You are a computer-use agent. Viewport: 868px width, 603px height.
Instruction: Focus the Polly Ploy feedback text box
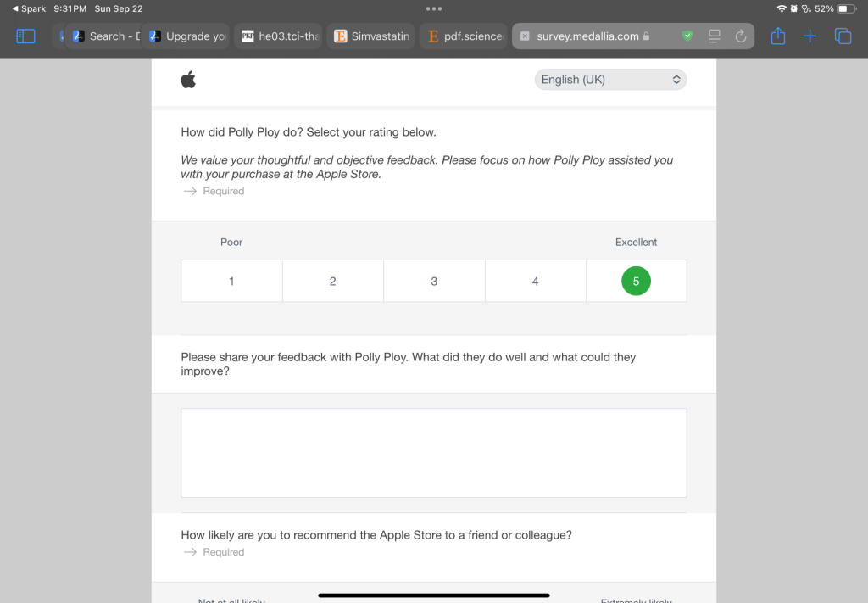point(433,452)
